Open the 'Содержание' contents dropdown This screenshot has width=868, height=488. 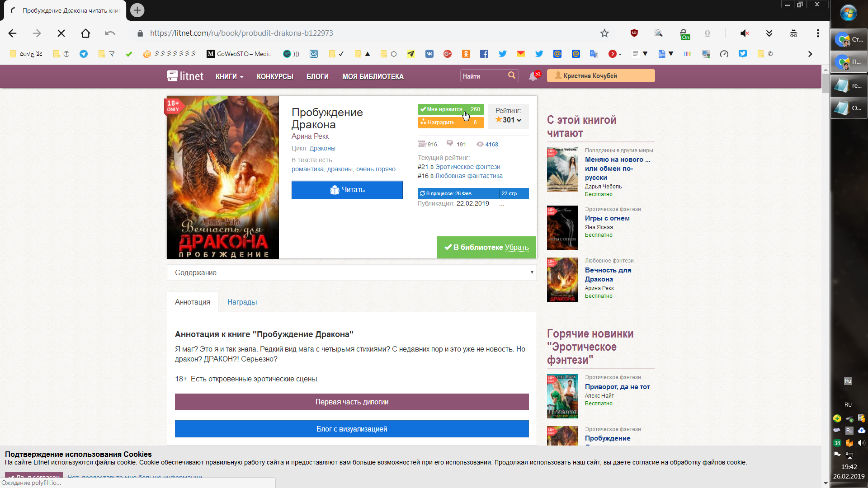(x=352, y=272)
